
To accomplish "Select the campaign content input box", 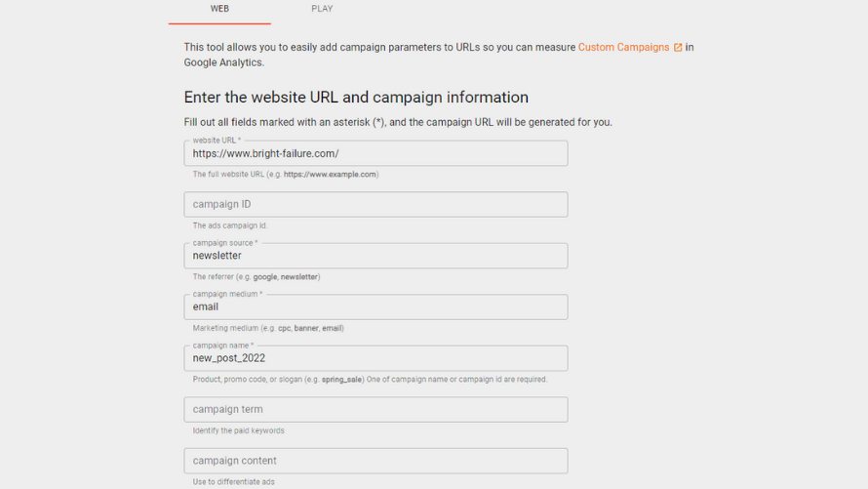I will coord(375,461).
